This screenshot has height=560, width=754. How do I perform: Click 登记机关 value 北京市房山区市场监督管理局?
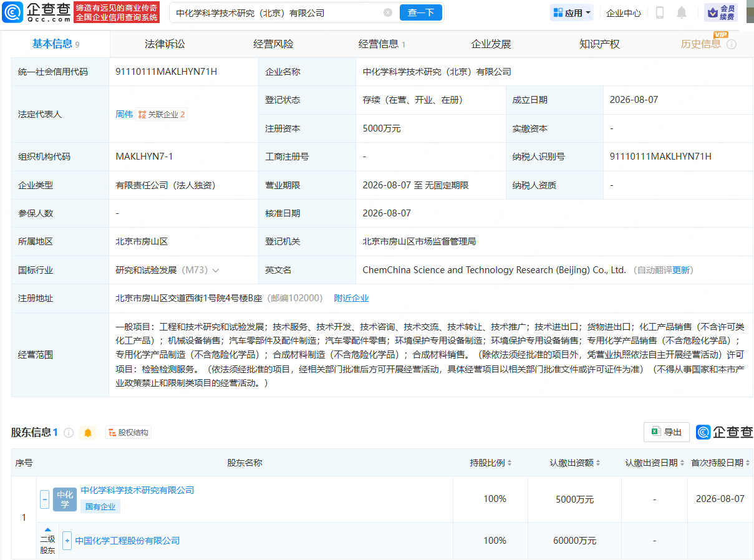(x=420, y=242)
